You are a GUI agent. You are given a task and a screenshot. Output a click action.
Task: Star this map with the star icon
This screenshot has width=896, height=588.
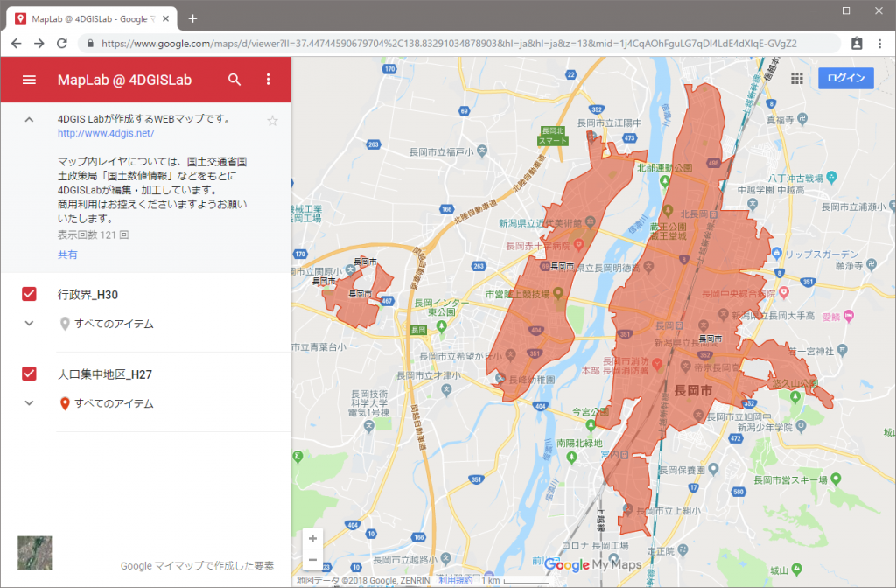273,121
